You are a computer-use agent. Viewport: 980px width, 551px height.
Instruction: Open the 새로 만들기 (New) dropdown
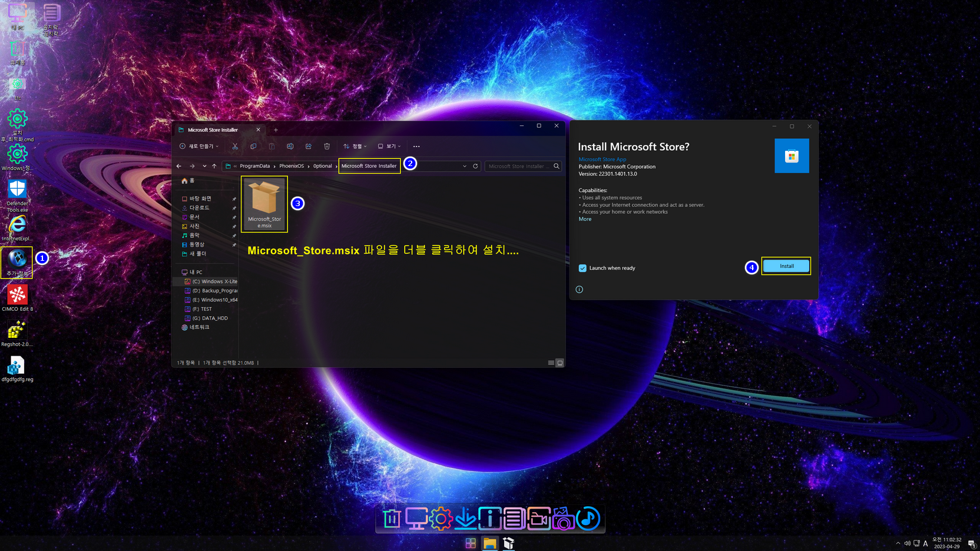199,146
